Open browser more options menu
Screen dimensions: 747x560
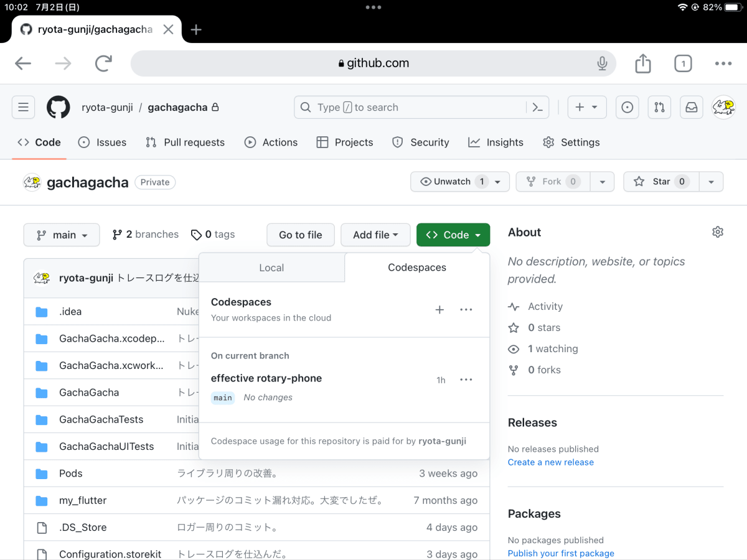(x=723, y=63)
